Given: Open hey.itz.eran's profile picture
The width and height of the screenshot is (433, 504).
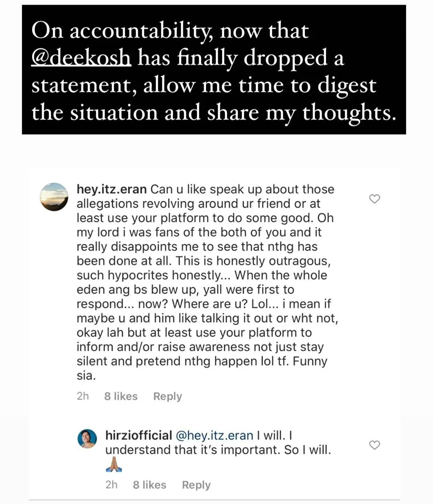Looking at the screenshot, I should tap(55, 196).
